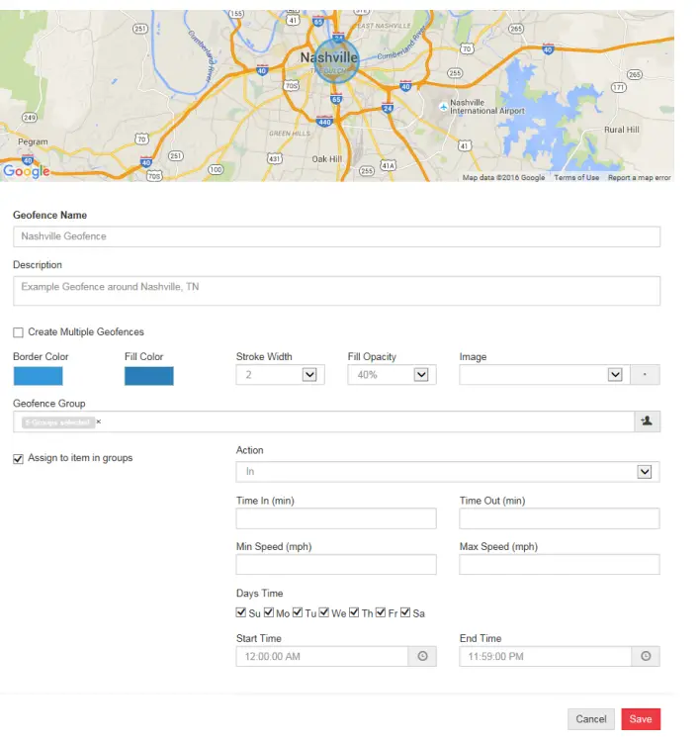Uncheck the Su day checkbox
700x744 pixels.
(x=241, y=613)
